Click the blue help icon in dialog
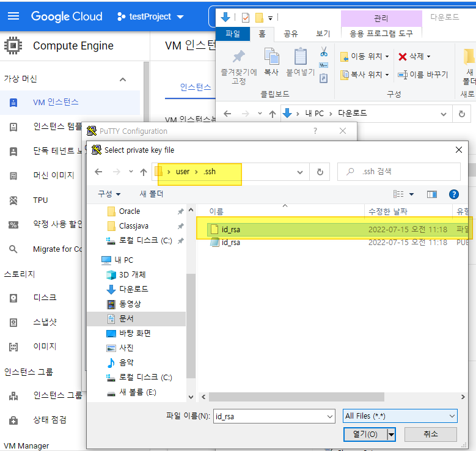The height and width of the screenshot is (451, 476). tap(454, 194)
